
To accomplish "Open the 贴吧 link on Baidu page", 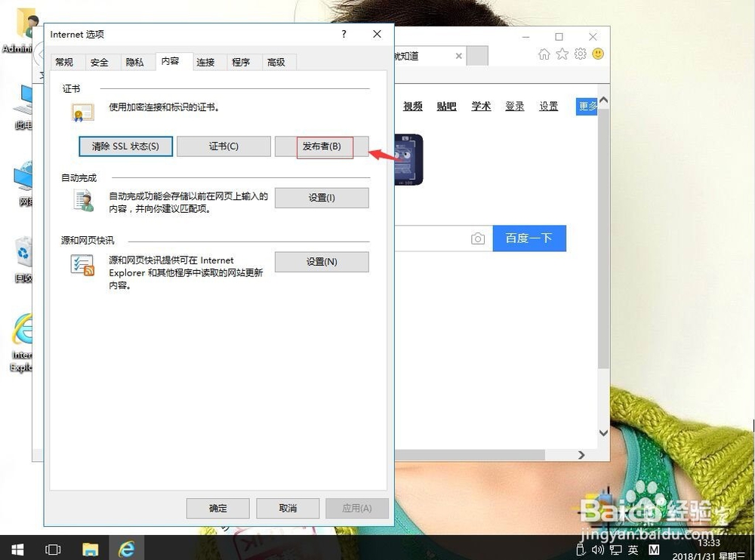I will 446,106.
